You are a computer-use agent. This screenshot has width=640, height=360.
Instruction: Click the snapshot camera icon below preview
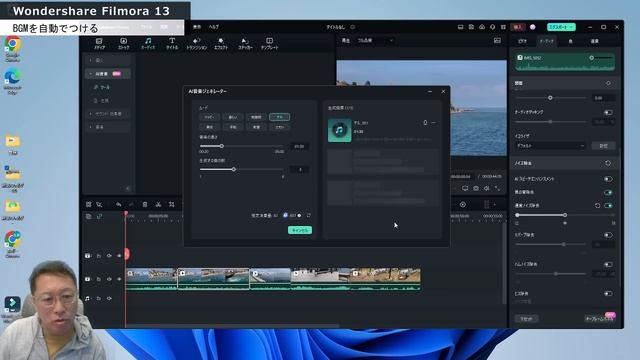[476, 188]
